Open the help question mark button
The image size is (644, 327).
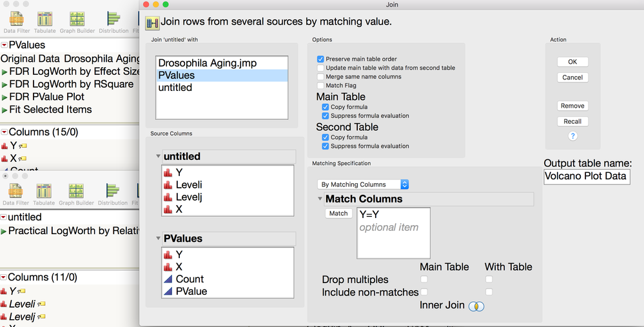pos(572,136)
